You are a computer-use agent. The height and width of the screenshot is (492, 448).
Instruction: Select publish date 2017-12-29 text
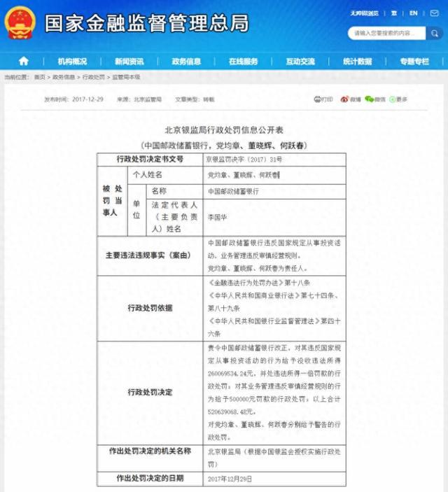[87, 99]
